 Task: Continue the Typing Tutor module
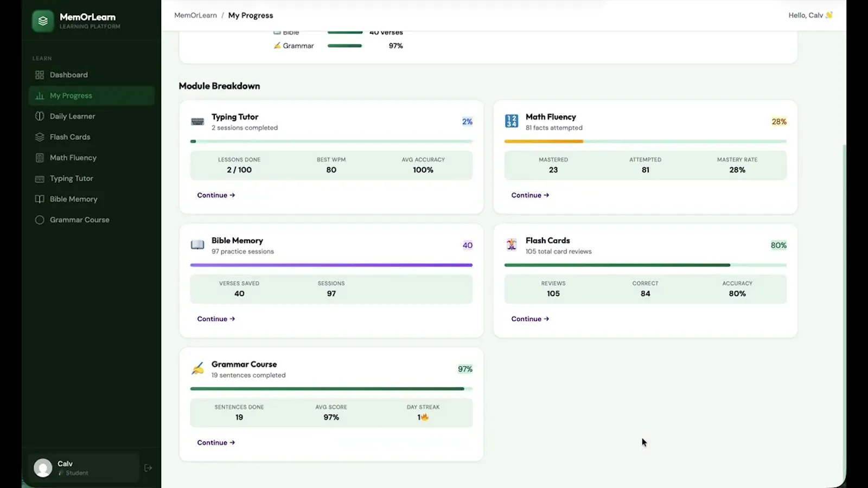(x=216, y=195)
